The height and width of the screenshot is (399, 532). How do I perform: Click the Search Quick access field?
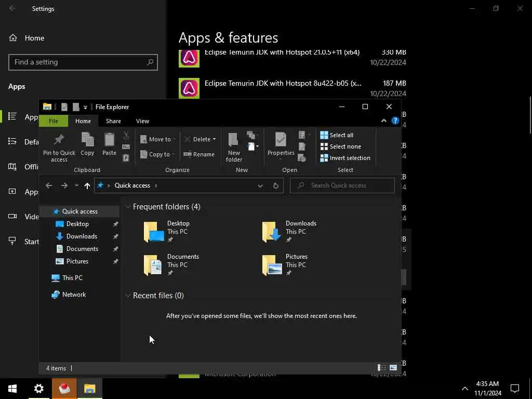click(342, 185)
